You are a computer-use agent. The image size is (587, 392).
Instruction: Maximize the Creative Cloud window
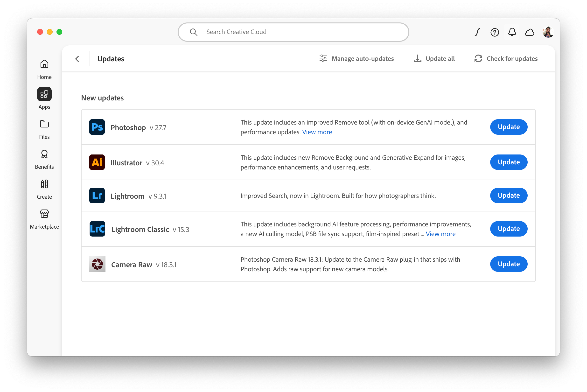tap(60, 32)
